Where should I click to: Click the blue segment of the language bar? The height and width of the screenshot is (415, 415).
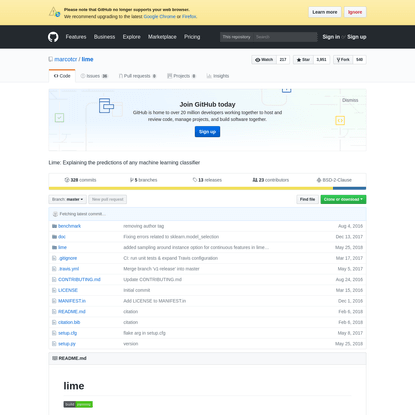pyautogui.click(x=349, y=188)
